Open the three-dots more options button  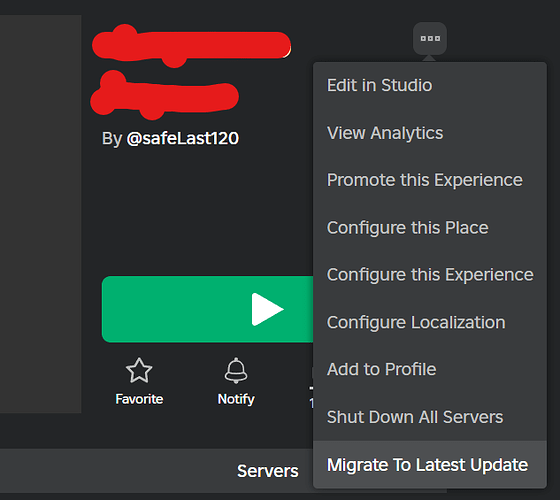click(430, 39)
